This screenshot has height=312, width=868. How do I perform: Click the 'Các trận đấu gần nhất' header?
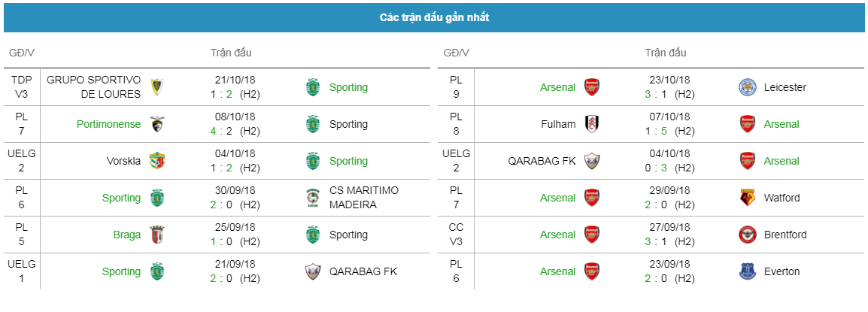[x=434, y=18]
